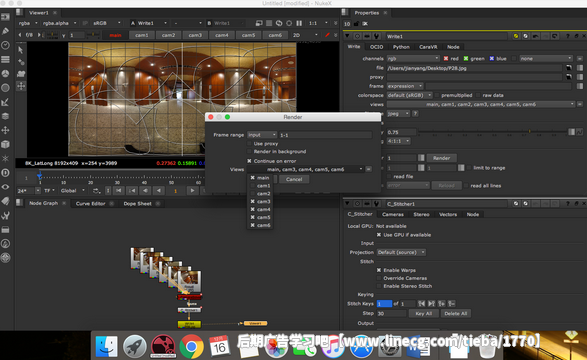Select the viewer arrow selection tool
The image size is (587, 360).
[21, 50]
